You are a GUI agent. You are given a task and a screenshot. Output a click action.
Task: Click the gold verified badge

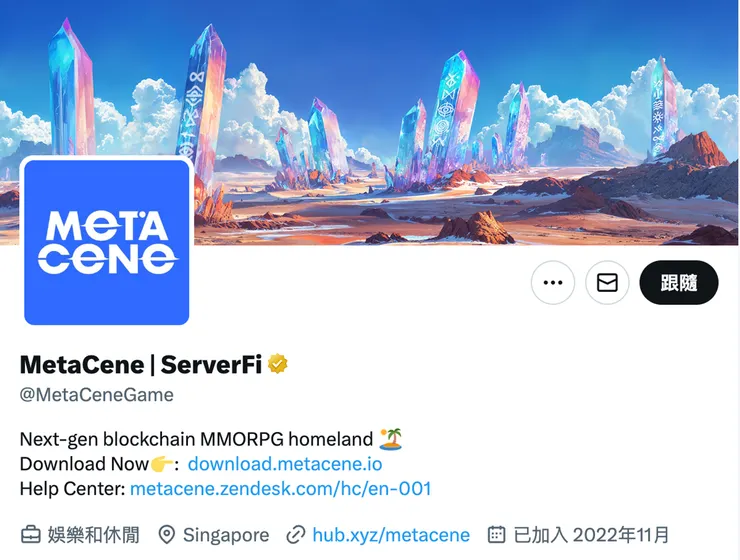click(x=278, y=364)
